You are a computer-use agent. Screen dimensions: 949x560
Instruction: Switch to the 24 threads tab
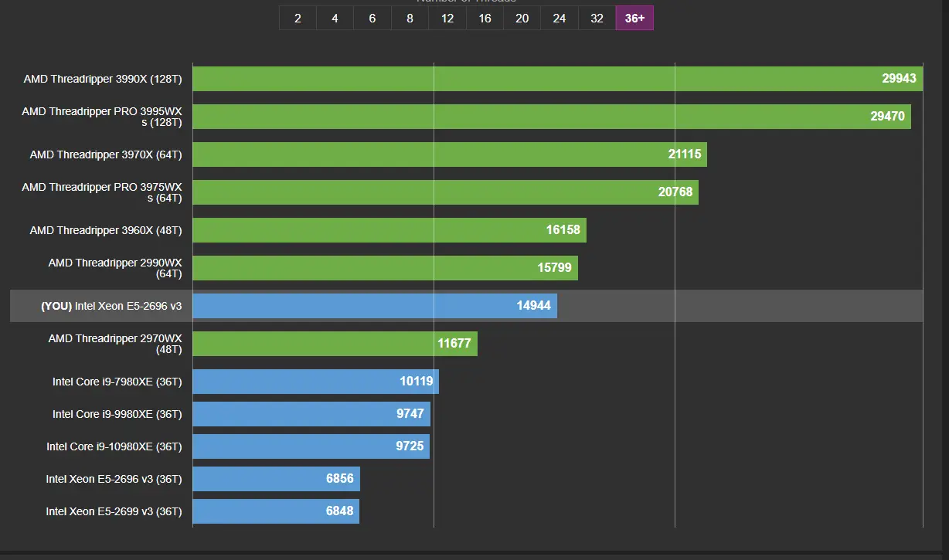click(560, 18)
